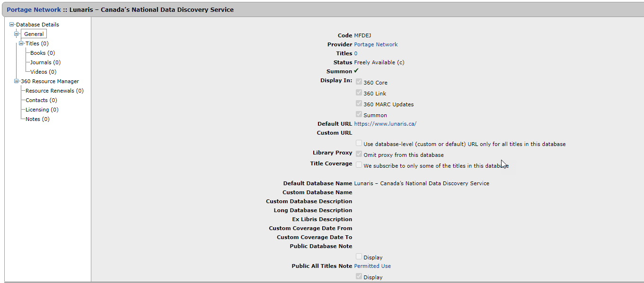644x283 pixels.
Task: Open the Permitted Use note link
Action: pos(372,266)
